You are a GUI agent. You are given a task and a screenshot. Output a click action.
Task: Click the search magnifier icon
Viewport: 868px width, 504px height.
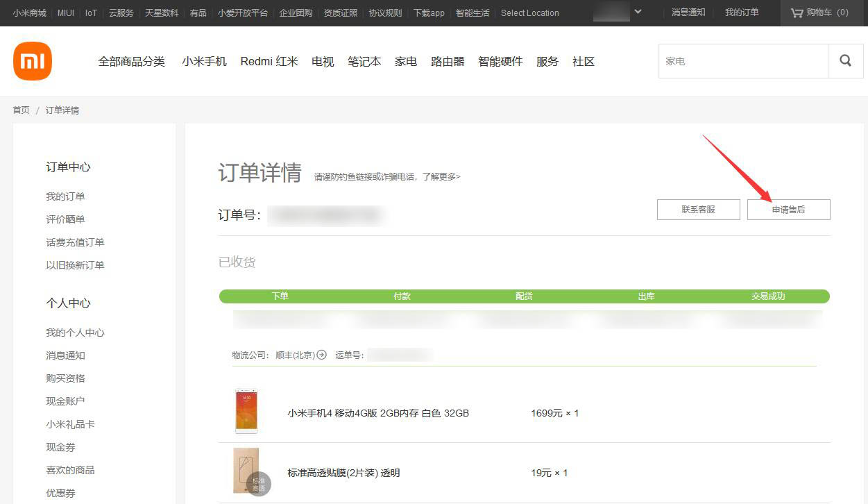[x=845, y=61]
